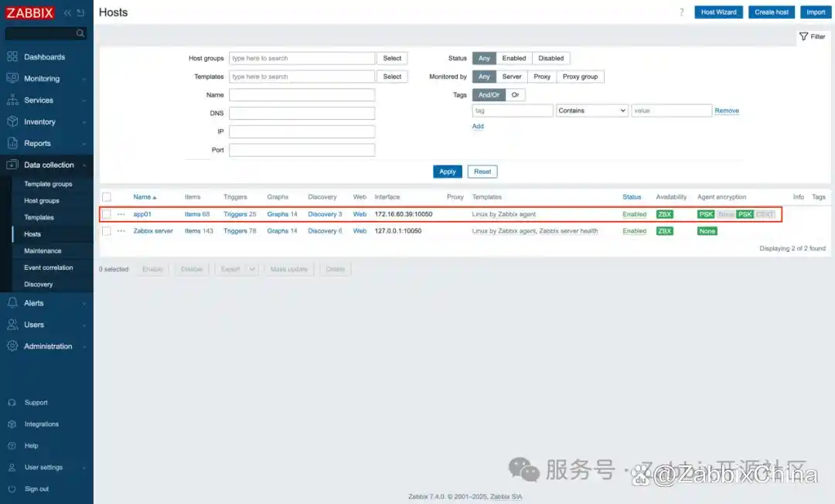The width and height of the screenshot is (835, 504).
Task: Open the app01 host link
Action: coord(142,214)
